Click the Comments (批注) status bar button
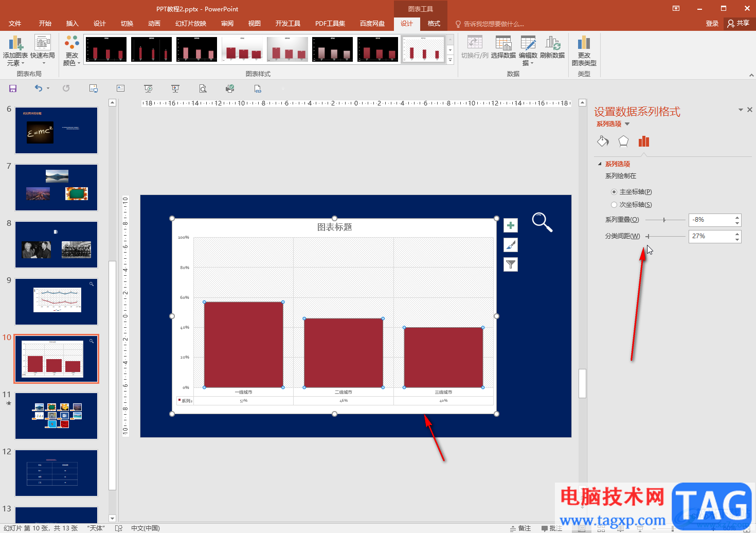This screenshot has width=756, height=533. click(x=552, y=528)
